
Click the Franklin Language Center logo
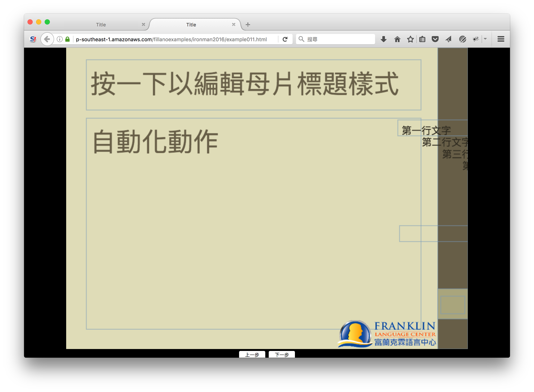pos(387,334)
